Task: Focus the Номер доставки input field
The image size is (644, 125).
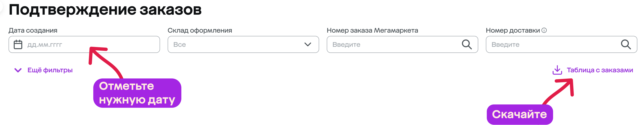Action: point(561,44)
